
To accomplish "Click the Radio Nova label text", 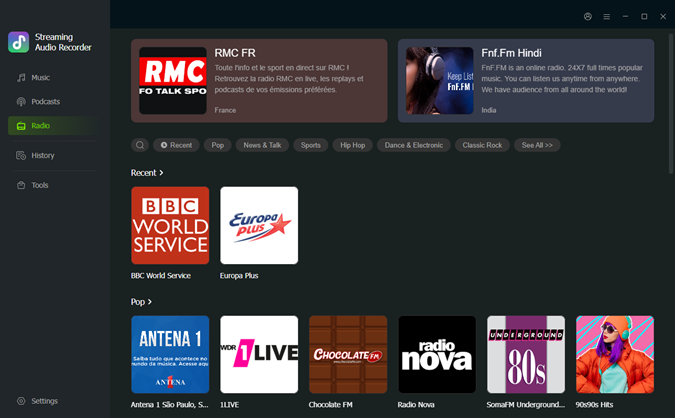I will (x=416, y=405).
